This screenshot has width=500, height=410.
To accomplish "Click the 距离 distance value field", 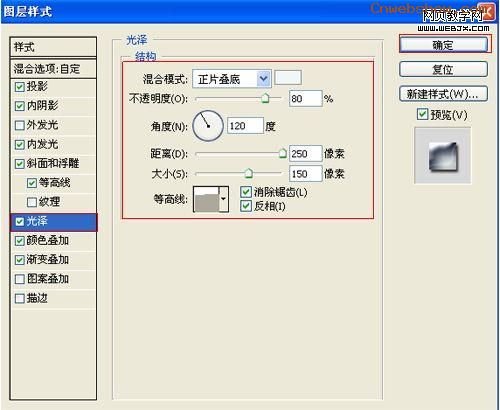I will click(x=305, y=153).
